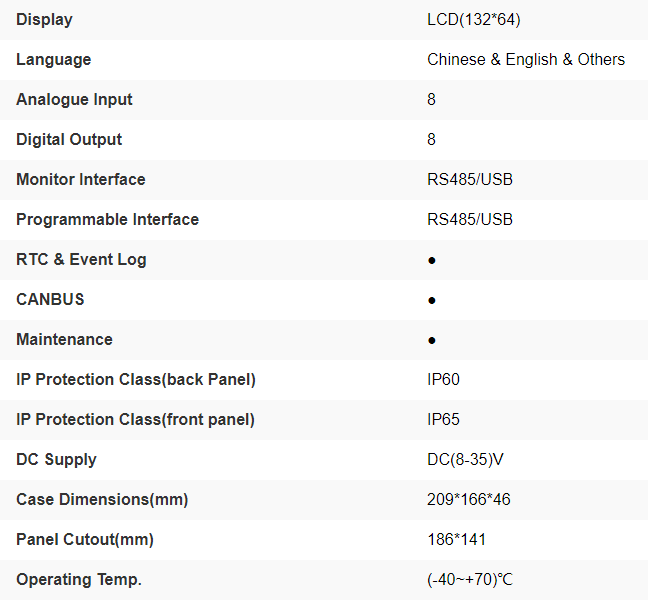Click the Case Dimensions(mm) label
Image resolution: width=648 pixels, height=607 pixels.
click(102, 500)
